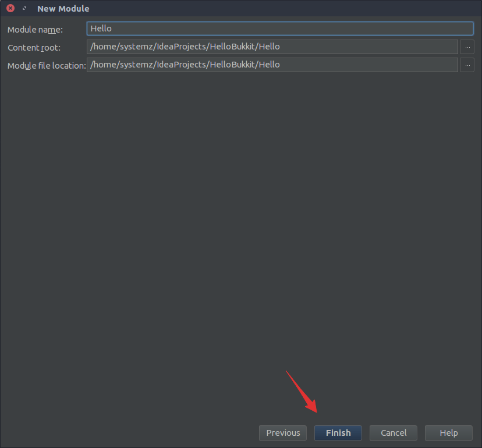Click the "Module name:" label

[x=35, y=29]
